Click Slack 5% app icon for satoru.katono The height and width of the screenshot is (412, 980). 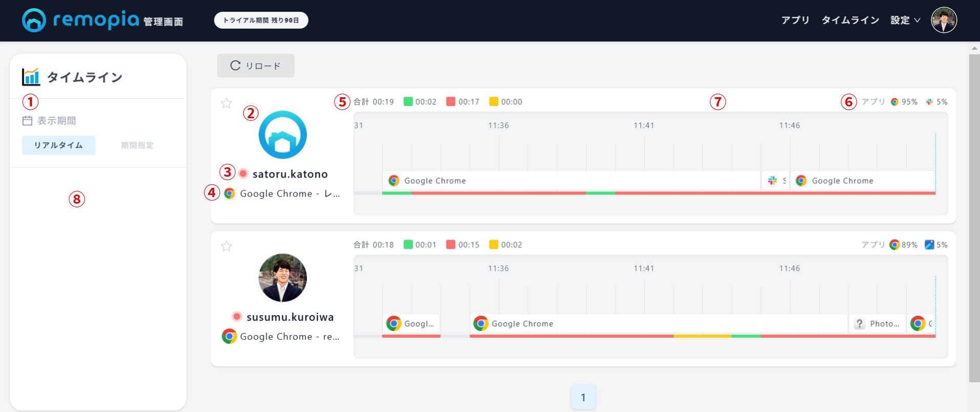[x=929, y=102]
